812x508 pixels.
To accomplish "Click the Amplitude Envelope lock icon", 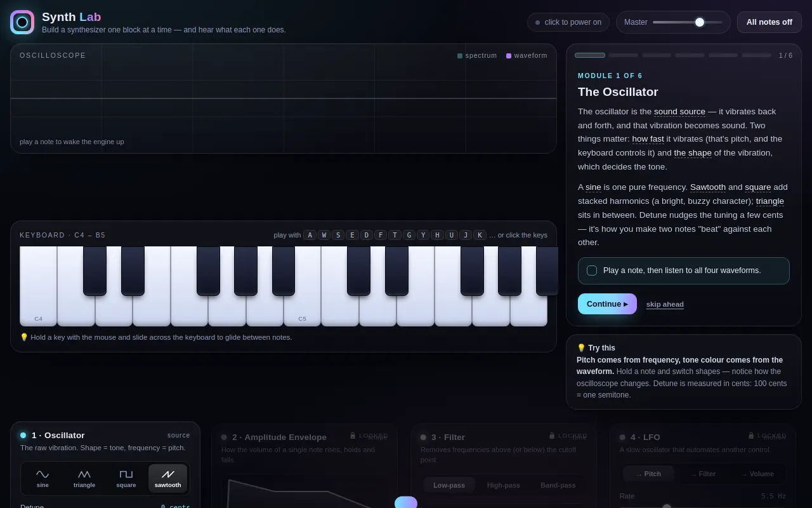I will [x=353, y=436].
